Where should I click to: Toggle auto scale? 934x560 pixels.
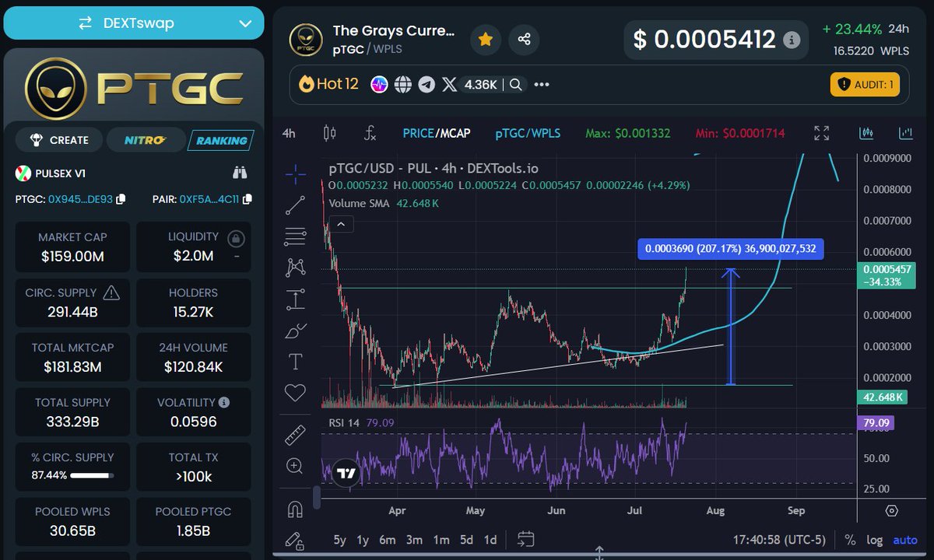904,540
